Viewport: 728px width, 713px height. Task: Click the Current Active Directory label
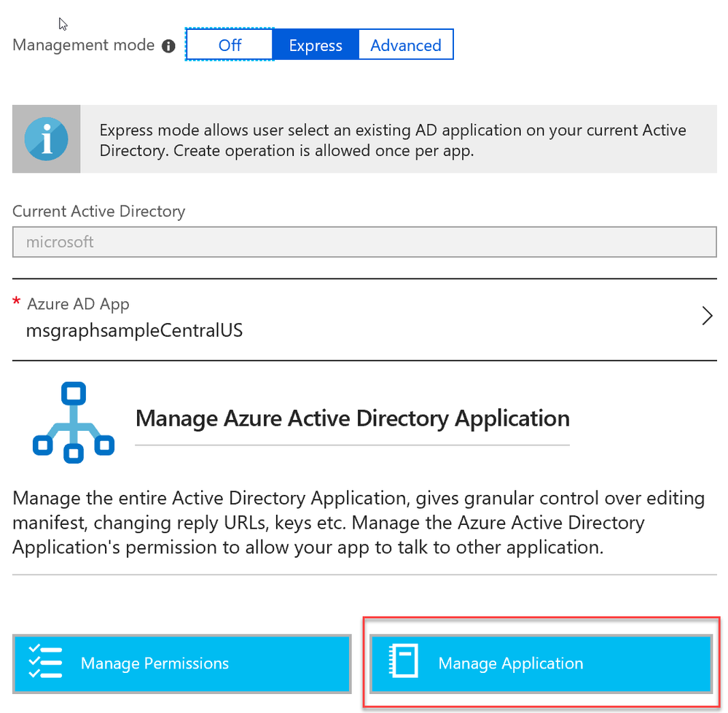(99, 211)
